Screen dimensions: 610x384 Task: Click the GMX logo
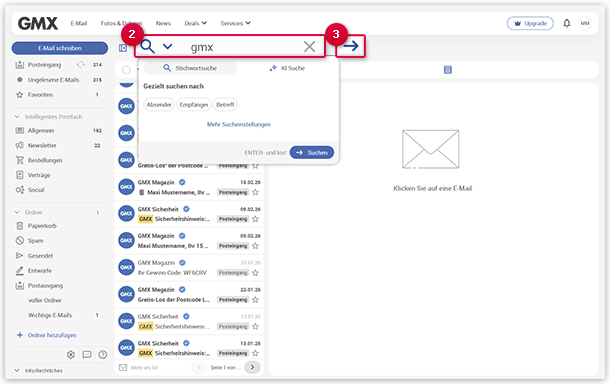click(x=38, y=23)
